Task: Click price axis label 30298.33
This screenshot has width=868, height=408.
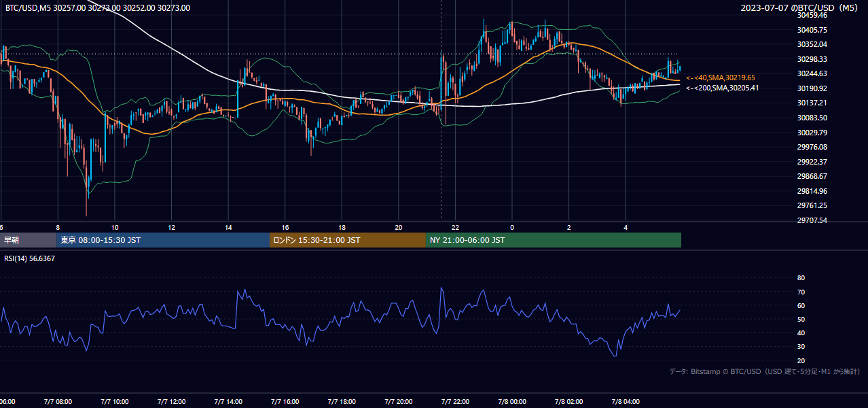Action: (812, 59)
